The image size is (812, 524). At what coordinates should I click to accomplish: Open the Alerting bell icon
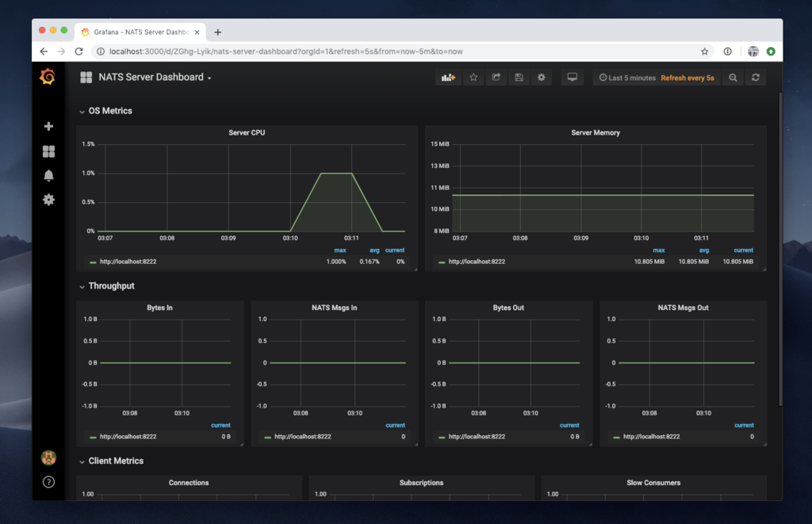(48, 175)
